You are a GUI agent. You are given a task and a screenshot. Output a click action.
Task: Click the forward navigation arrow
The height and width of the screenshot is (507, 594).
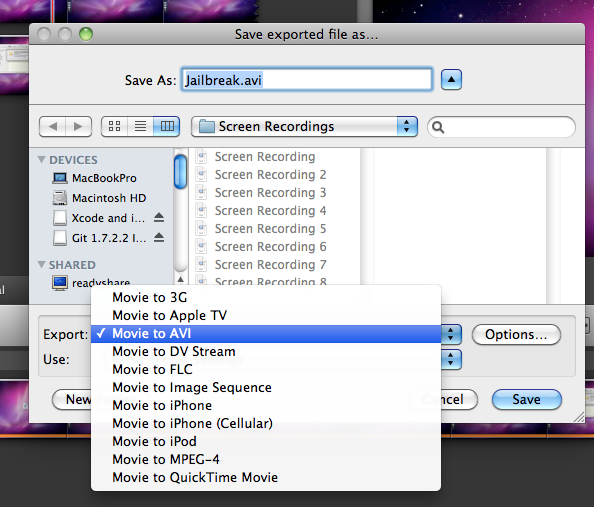pos(78,126)
